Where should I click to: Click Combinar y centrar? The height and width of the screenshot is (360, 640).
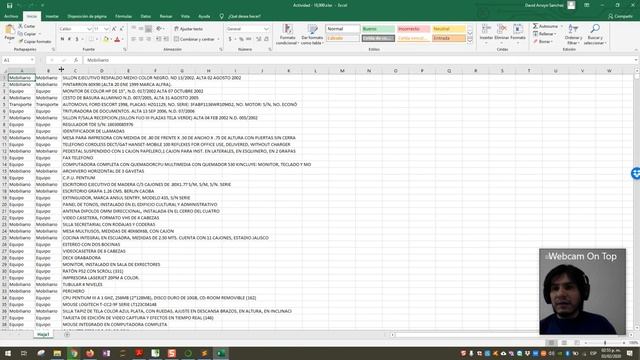[x=194, y=39]
